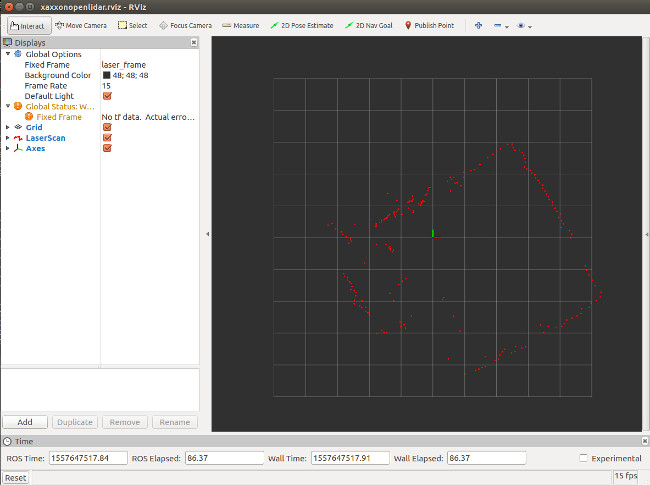Select the Publish Point tool
The width and height of the screenshot is (650, 485).
pyautogui.click(x=429, y=26)
